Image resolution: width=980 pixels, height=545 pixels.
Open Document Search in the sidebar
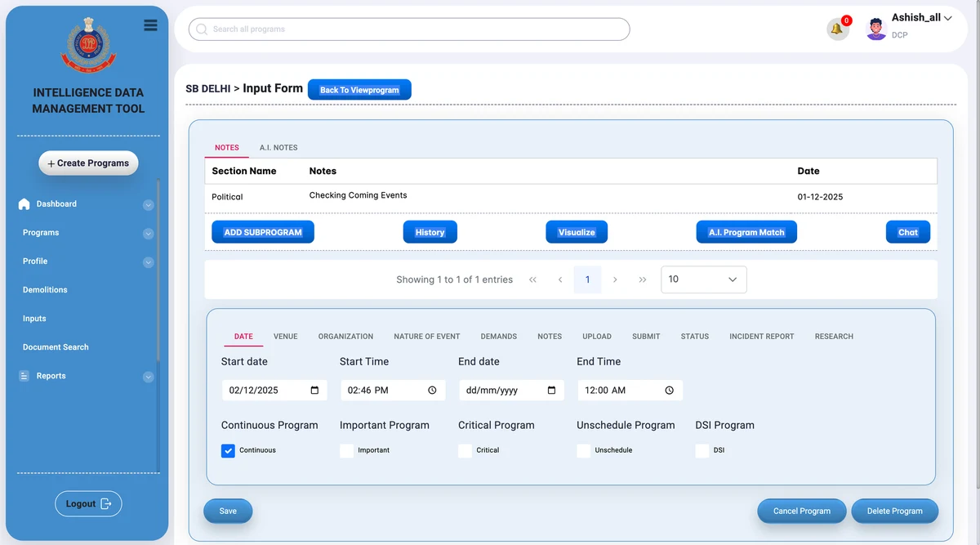tap(56, 347)
